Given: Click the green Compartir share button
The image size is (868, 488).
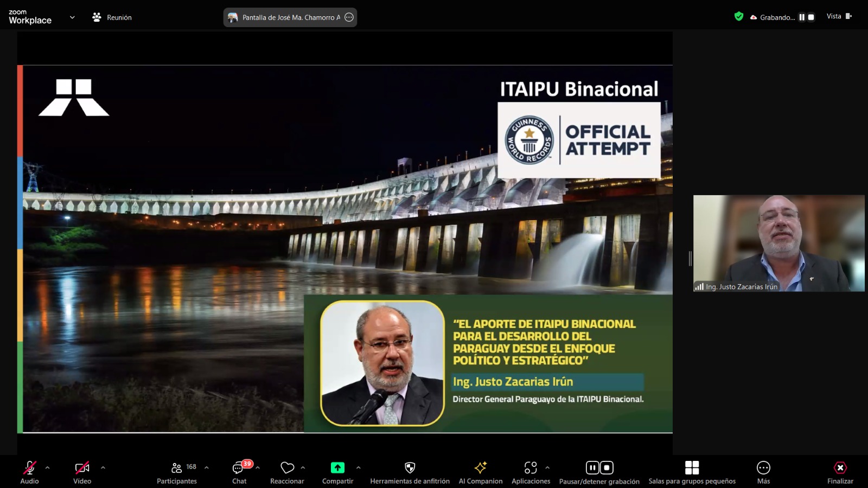Looking at the screenshot, I should (x=337, y=467).
